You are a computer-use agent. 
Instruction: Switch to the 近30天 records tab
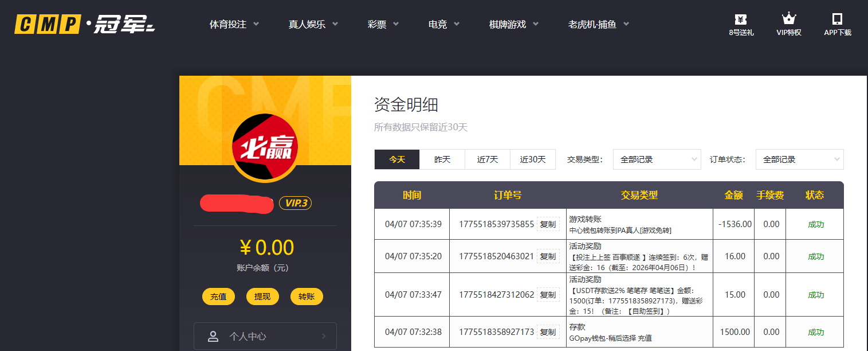tap(533, 159)
